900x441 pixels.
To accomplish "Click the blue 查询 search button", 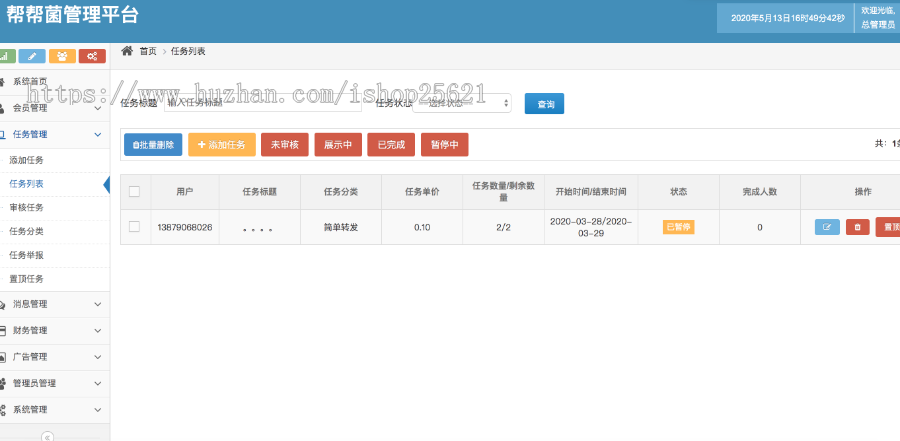I will pos(545,103).
